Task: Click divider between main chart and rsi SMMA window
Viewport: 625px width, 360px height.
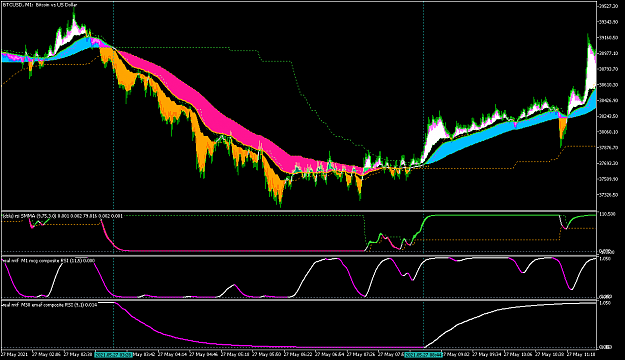Action: point(299,211)
